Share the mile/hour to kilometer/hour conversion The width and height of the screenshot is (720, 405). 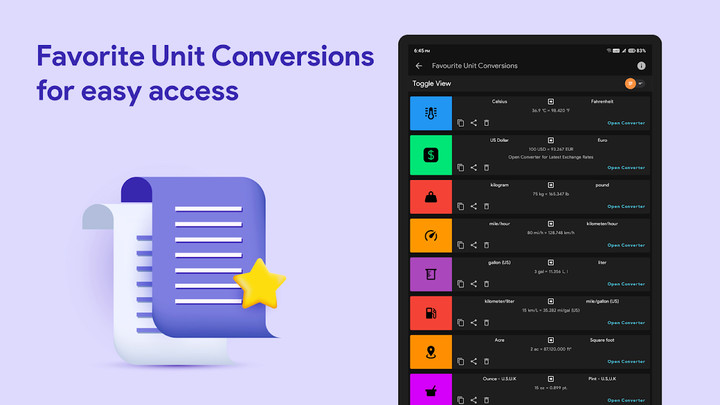tap(474, 245)
